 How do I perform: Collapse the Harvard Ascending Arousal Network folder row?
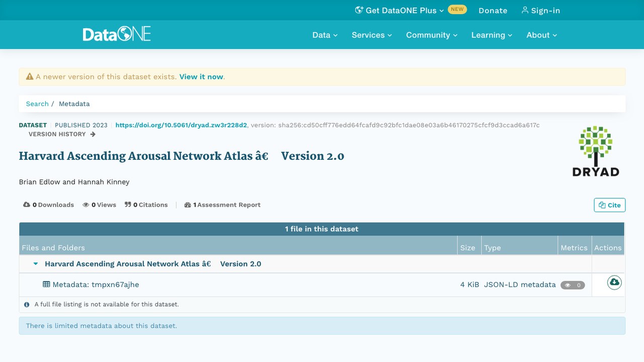[36, 264]
